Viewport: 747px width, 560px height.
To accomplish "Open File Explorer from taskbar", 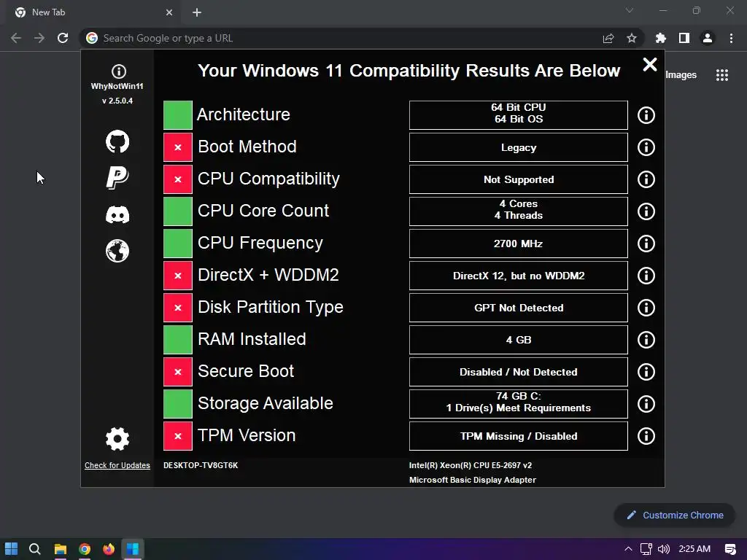I will coord(60,548).
